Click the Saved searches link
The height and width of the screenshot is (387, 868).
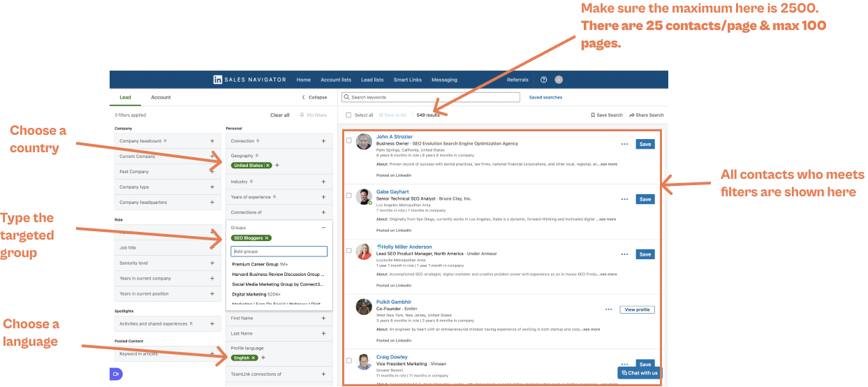tap(545, 97)
